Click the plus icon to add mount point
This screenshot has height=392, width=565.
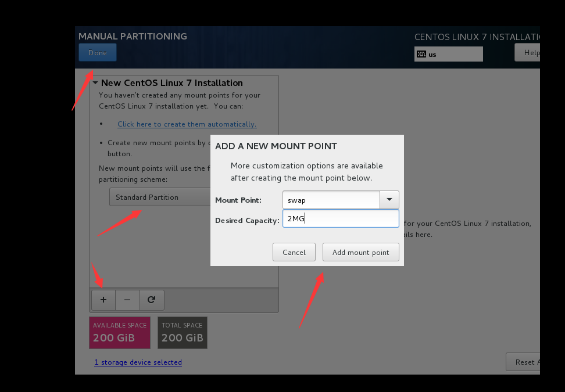click(103, 300)
